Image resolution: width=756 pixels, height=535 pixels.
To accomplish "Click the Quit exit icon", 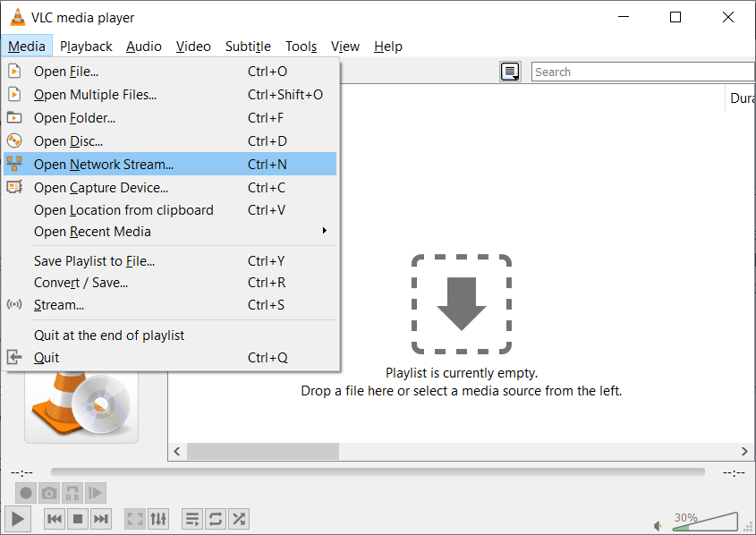I will coord(14,358).
